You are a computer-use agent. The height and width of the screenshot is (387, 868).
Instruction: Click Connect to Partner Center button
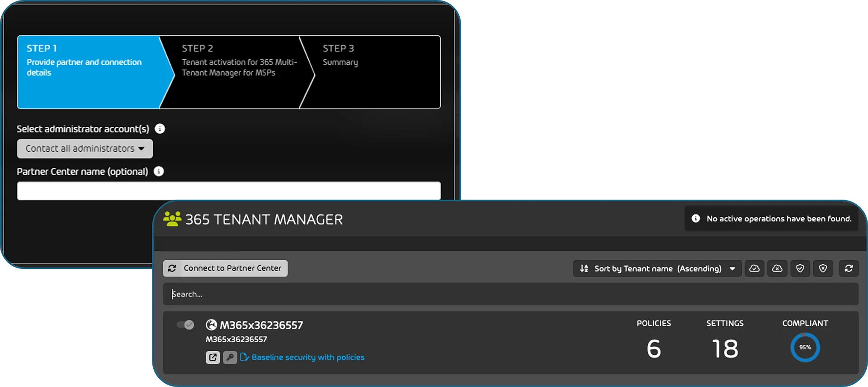[225, 268]
